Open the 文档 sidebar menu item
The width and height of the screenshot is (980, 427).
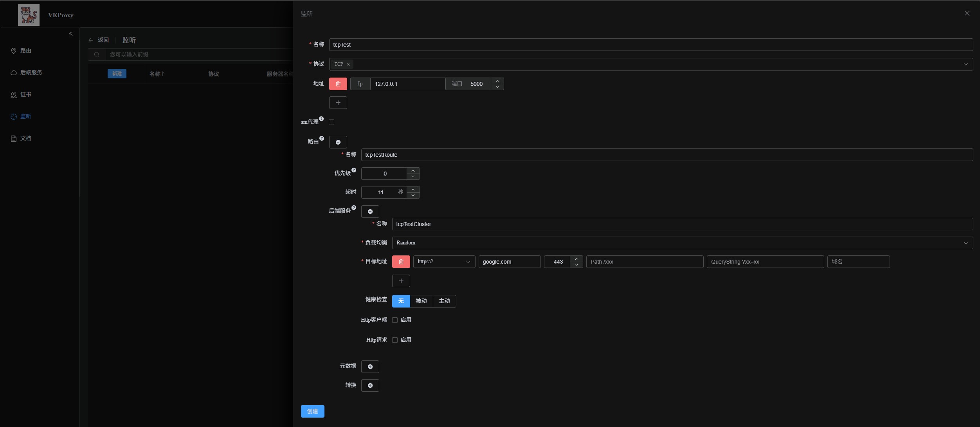[39, 138]
